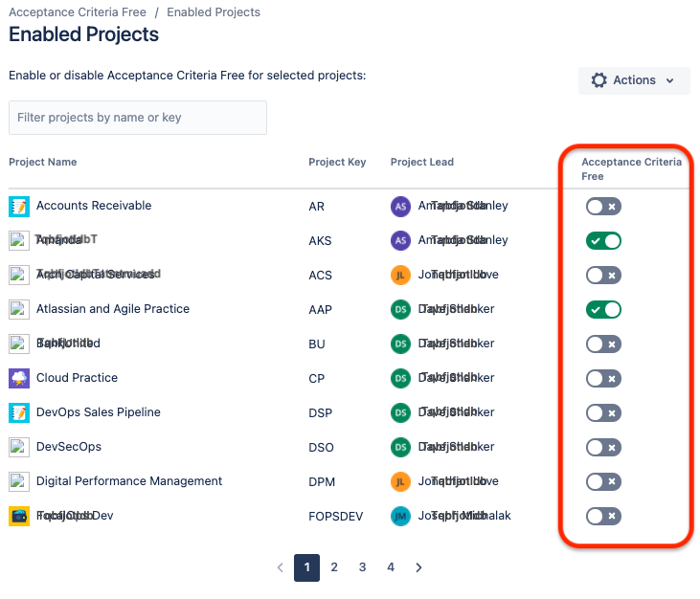Click the Accounts Receivable project icon
This screenshot has width=700, height=599.
pos(19,206)
